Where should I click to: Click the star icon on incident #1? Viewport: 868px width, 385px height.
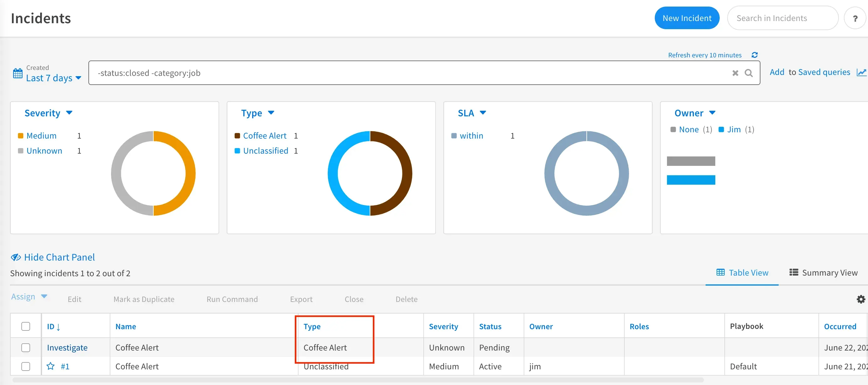[50, 366]
